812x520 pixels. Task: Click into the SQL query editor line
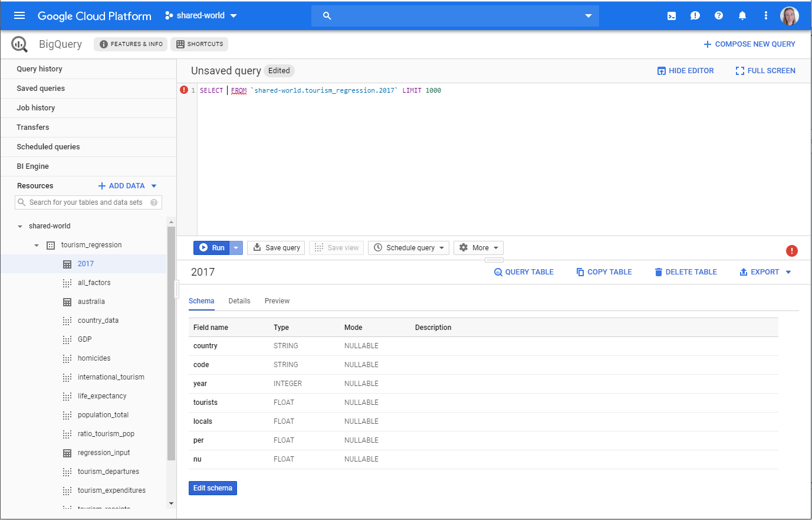pos(504,90)
